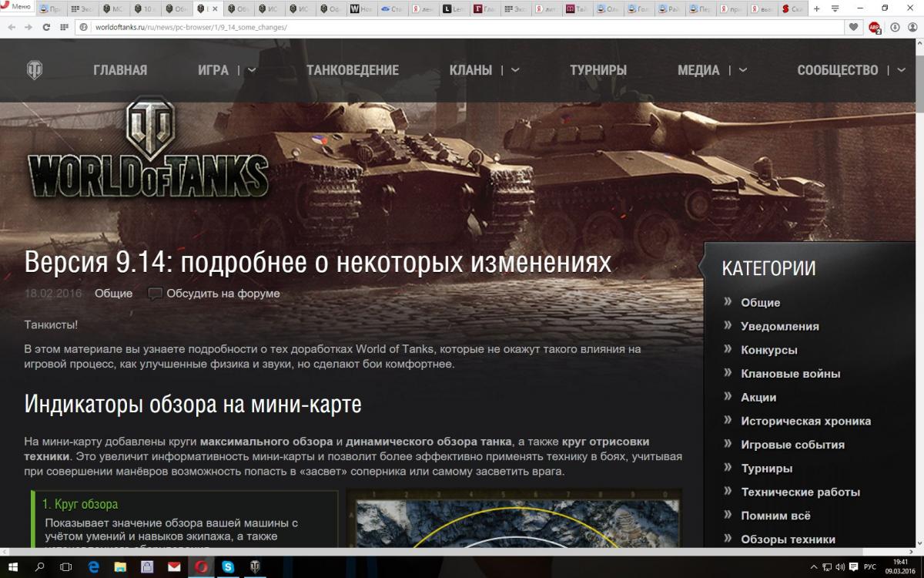This screenshot has height=578, width=924.
Task: Click the Обсудить на форуме link
Action: click(223, 294)
